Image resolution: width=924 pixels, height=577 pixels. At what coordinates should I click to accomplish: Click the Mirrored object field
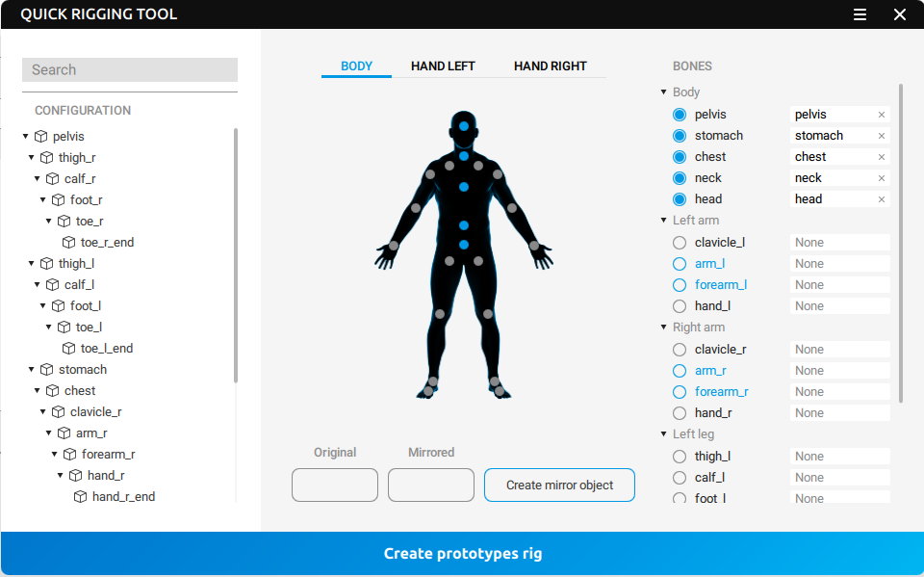431,485
